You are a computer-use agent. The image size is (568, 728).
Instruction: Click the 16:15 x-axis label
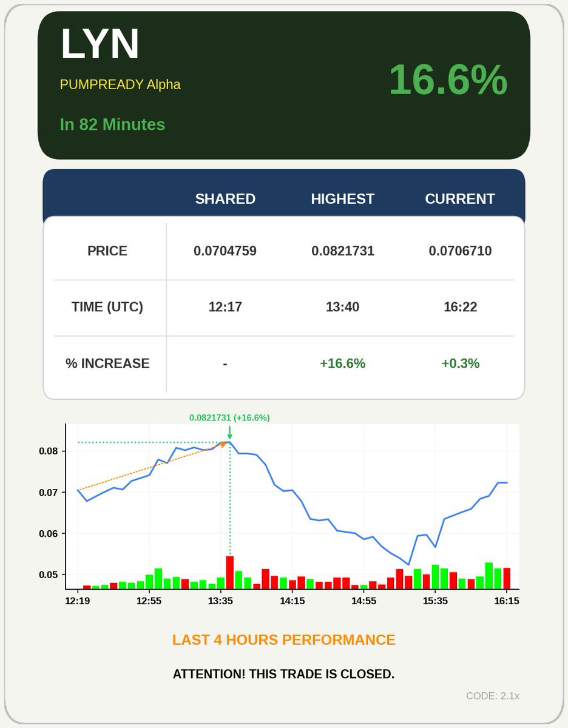pos(507,601)
